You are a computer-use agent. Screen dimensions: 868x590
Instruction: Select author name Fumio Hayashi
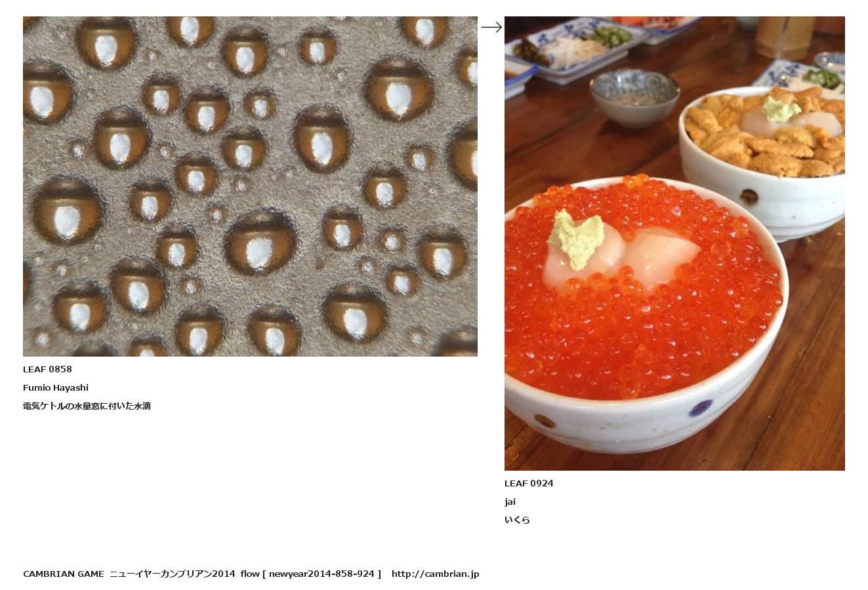(x=56, y=387)
